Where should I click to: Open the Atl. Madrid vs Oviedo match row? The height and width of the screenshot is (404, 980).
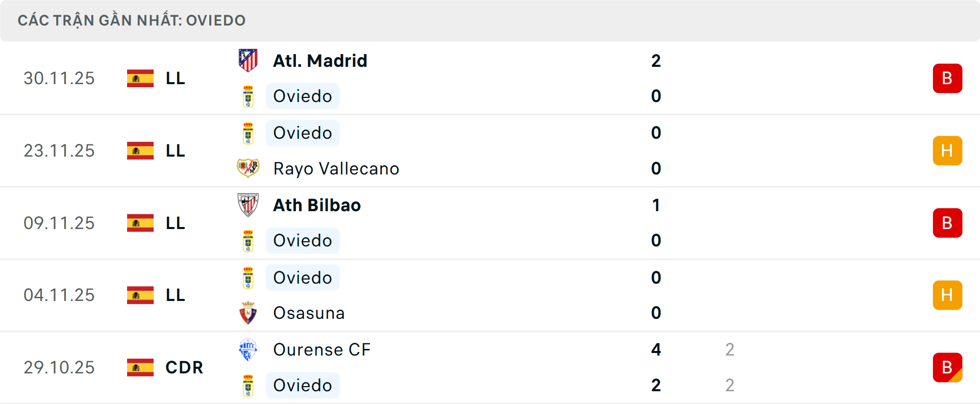(x=490, y=78)
